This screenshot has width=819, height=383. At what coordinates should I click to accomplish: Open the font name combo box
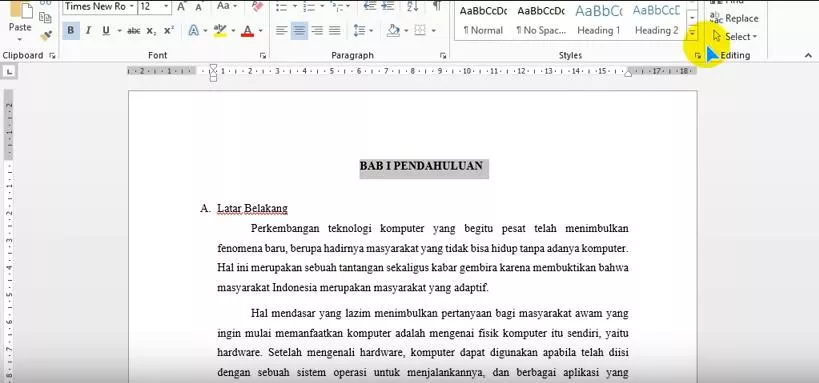(x=99, y=7)
